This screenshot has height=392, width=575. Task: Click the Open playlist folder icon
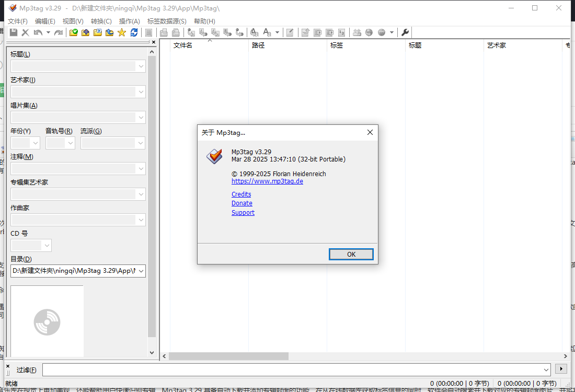tap(98, 32)
